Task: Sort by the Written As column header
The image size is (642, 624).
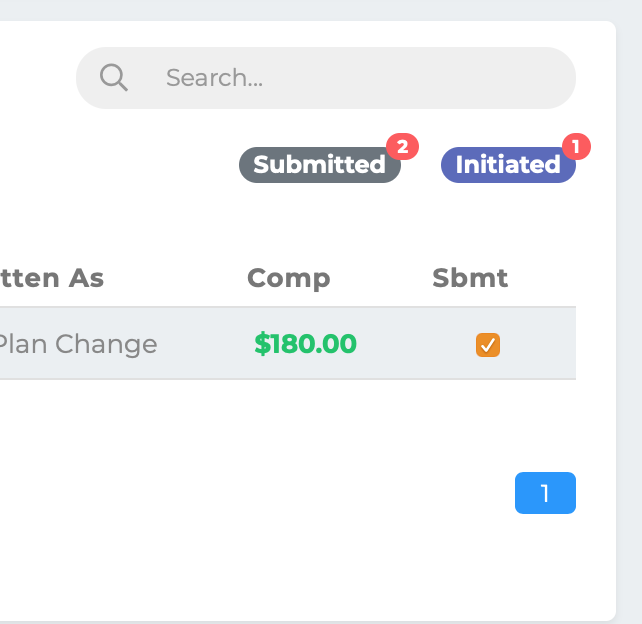Action: click(52, 278)
